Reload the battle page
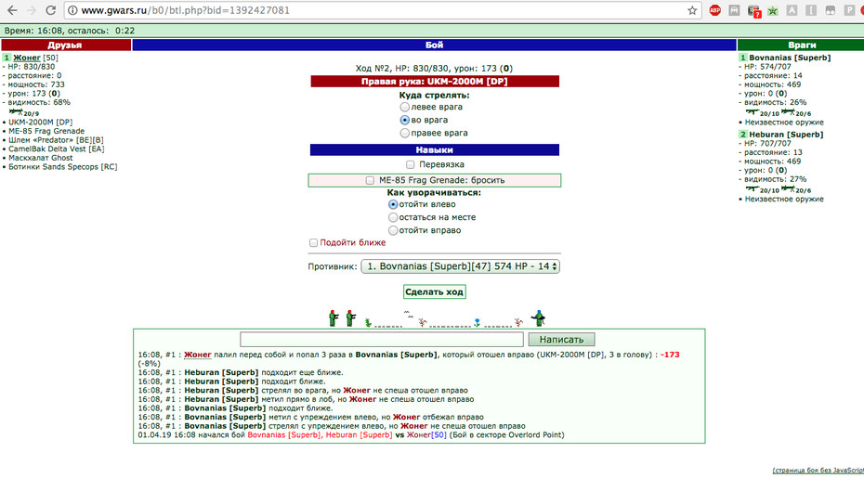 (x=51, y=10)
